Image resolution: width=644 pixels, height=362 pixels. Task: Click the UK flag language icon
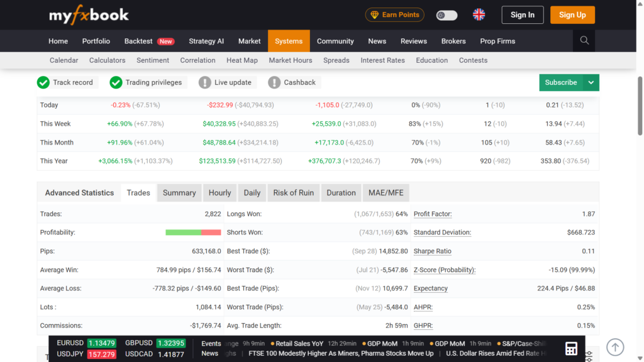[479, 15]
